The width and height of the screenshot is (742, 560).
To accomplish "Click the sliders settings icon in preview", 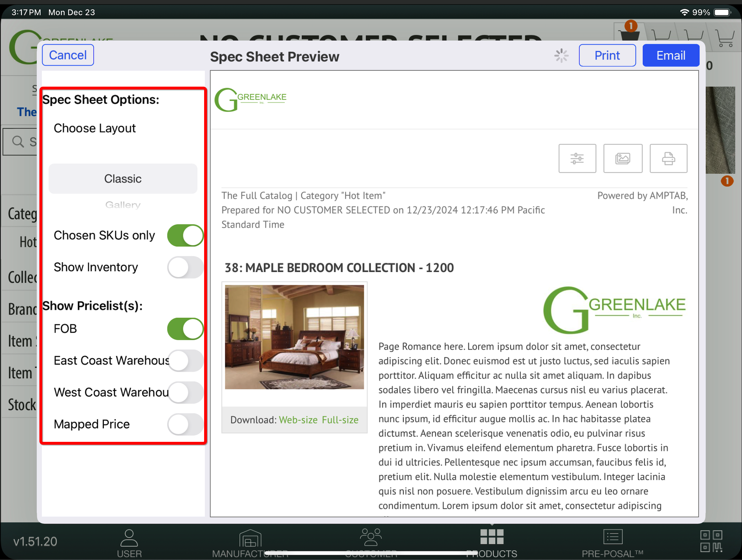I will click(x=577, y=158).
